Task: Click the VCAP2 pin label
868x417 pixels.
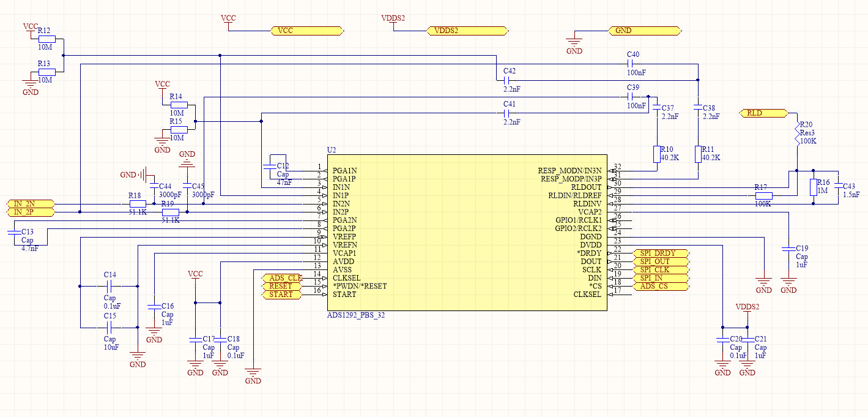Action: tap(590, 212)
